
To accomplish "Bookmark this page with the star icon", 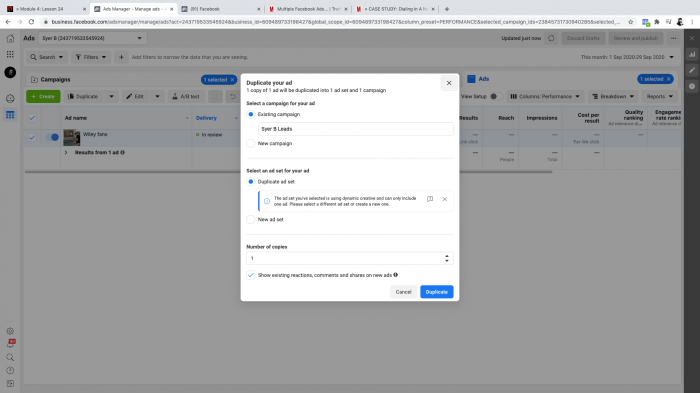I will tap(630, 22).
